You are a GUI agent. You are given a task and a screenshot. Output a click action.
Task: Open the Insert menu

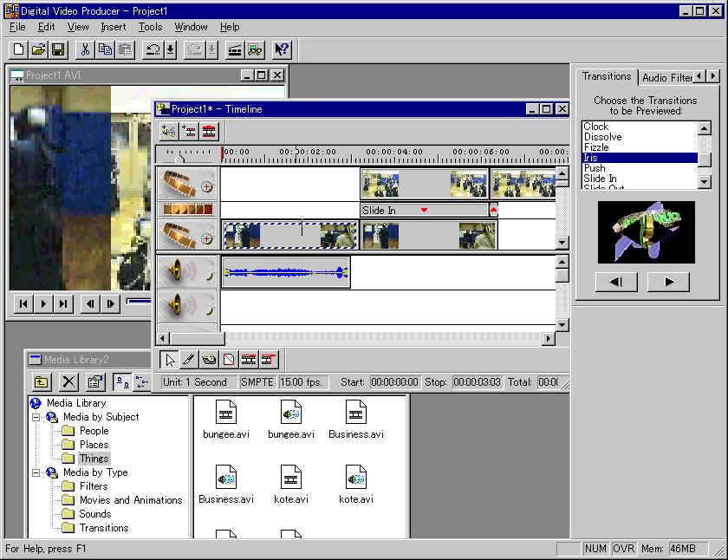(113, 27)
